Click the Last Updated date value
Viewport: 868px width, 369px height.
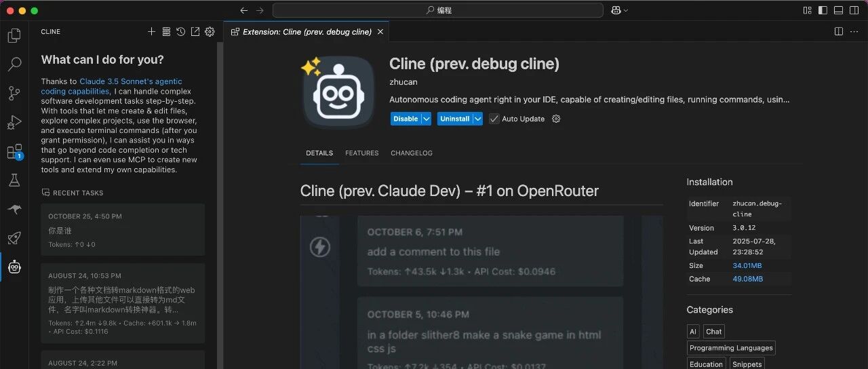[754, 246]
